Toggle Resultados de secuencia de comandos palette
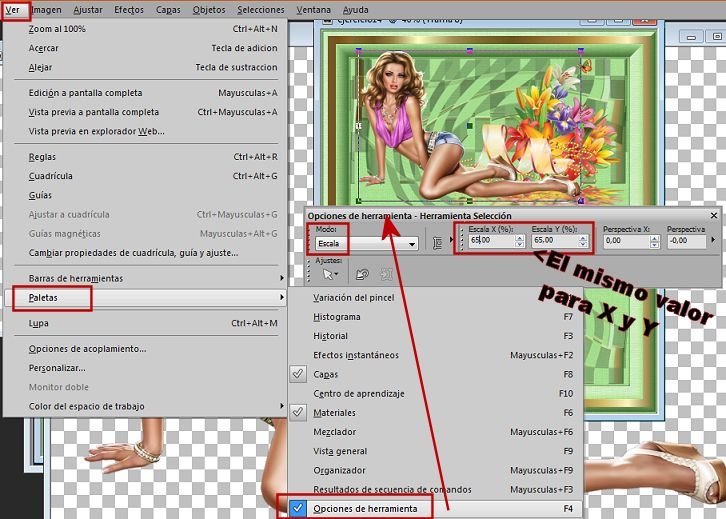The image size is (726, 519). pos(434,489)
